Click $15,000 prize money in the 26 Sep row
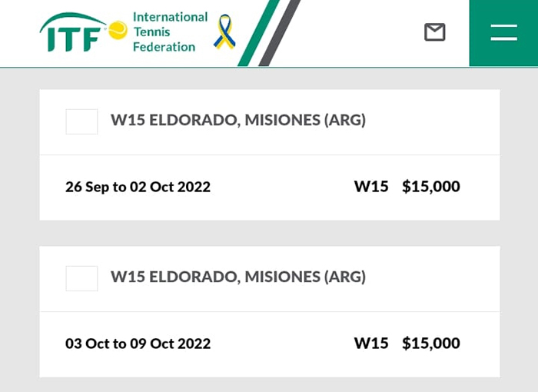 430,187
